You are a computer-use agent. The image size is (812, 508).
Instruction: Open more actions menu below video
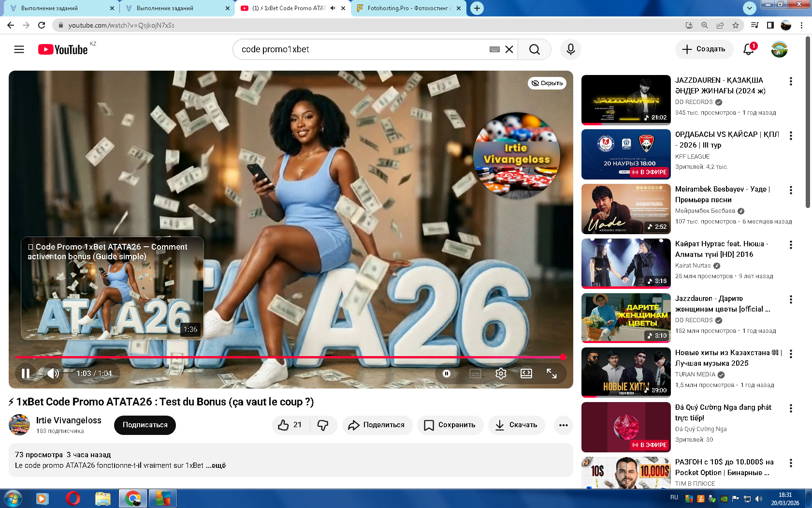563,425
